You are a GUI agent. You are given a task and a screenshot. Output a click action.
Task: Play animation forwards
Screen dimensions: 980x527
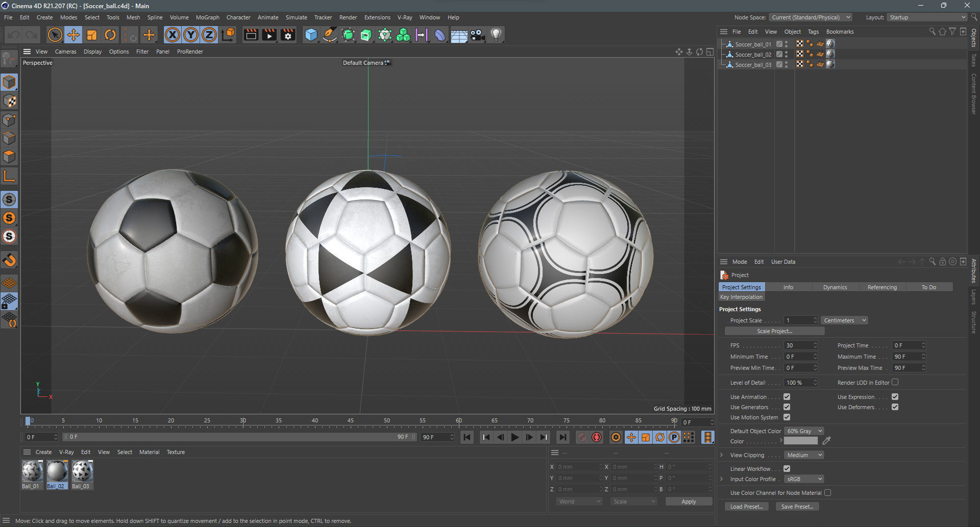[514, 437]
